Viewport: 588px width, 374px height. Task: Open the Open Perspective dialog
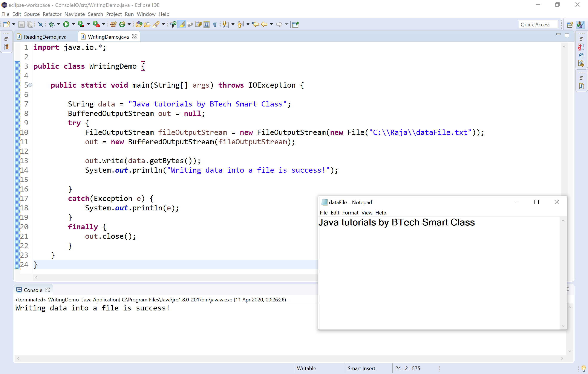click(x=570, y=24)
